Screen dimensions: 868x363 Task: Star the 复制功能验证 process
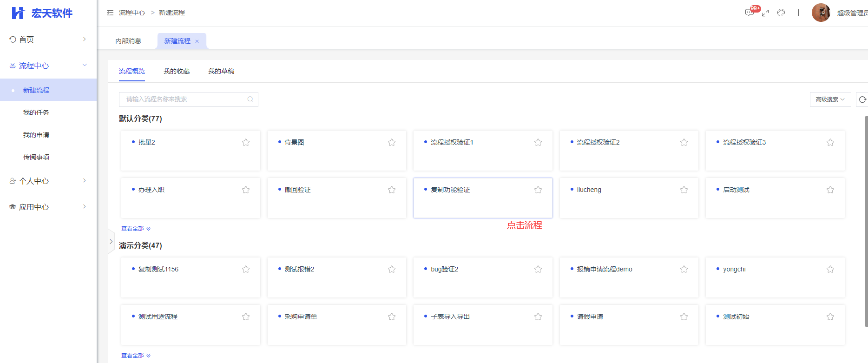click(x=538, y=190)
